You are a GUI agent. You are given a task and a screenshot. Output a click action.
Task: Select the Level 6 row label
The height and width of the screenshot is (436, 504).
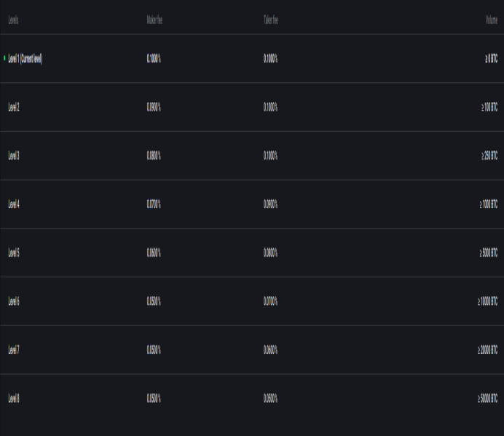14,301
